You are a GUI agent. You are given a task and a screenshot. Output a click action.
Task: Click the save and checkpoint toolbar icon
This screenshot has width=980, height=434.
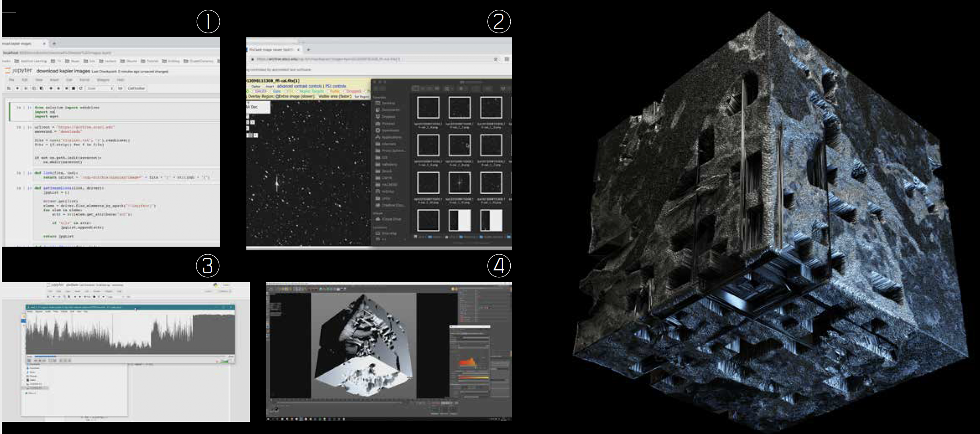click(9, 88)
